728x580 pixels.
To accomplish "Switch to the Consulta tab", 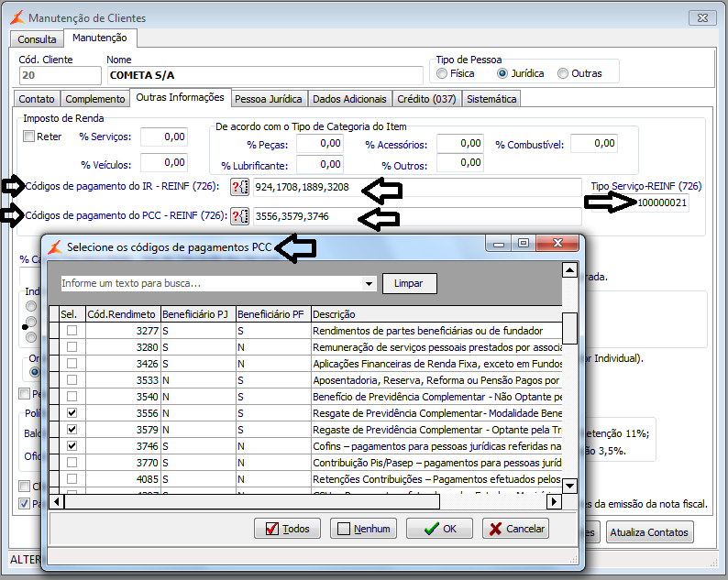I will click(x=37, y=39).
